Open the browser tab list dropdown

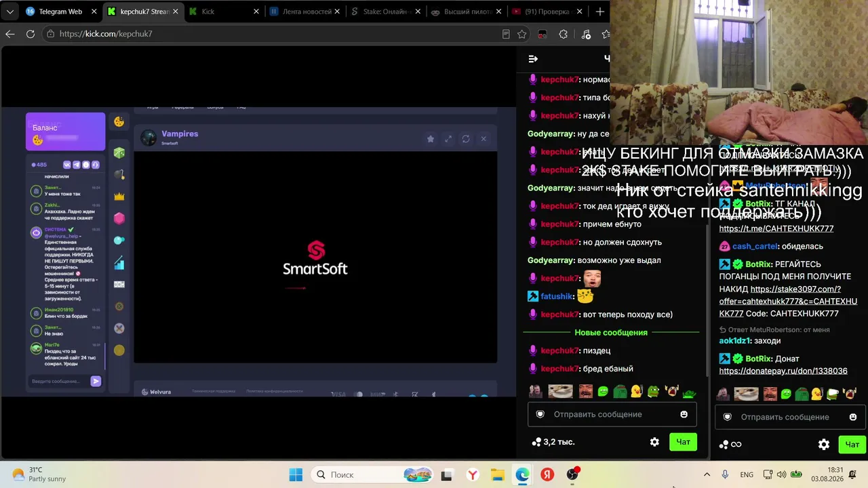pos(9,12)
